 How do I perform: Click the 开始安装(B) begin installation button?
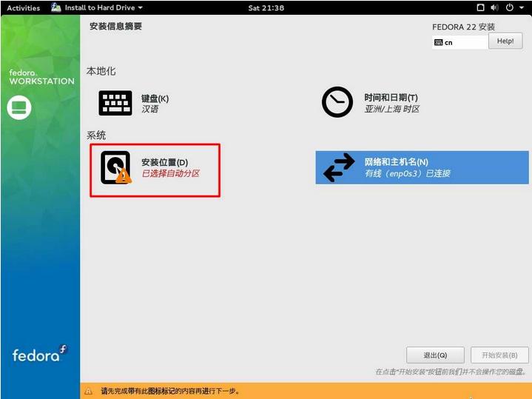click(499, 355)
